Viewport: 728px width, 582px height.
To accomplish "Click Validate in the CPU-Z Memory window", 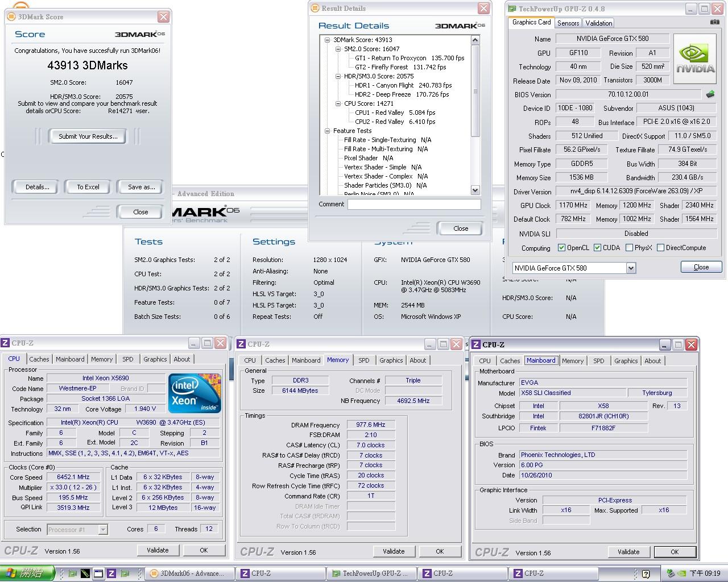I will pos(394,551).
